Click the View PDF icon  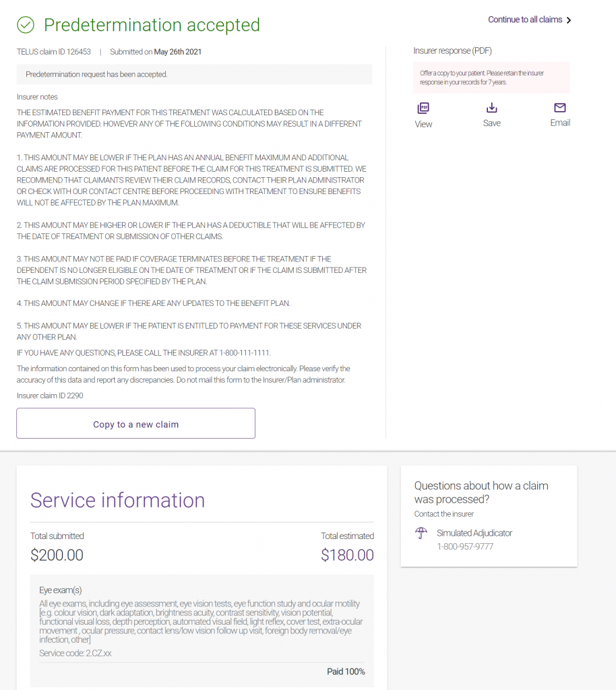point(423,108)
